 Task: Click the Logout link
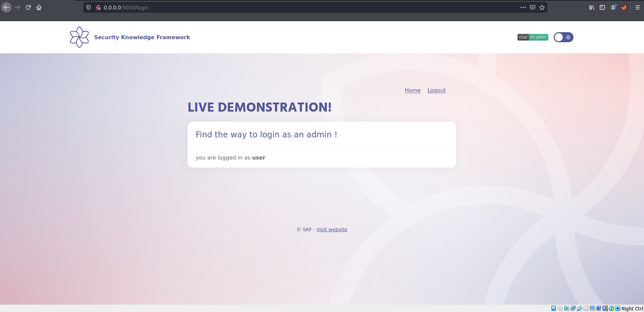[x=436, y=90]
